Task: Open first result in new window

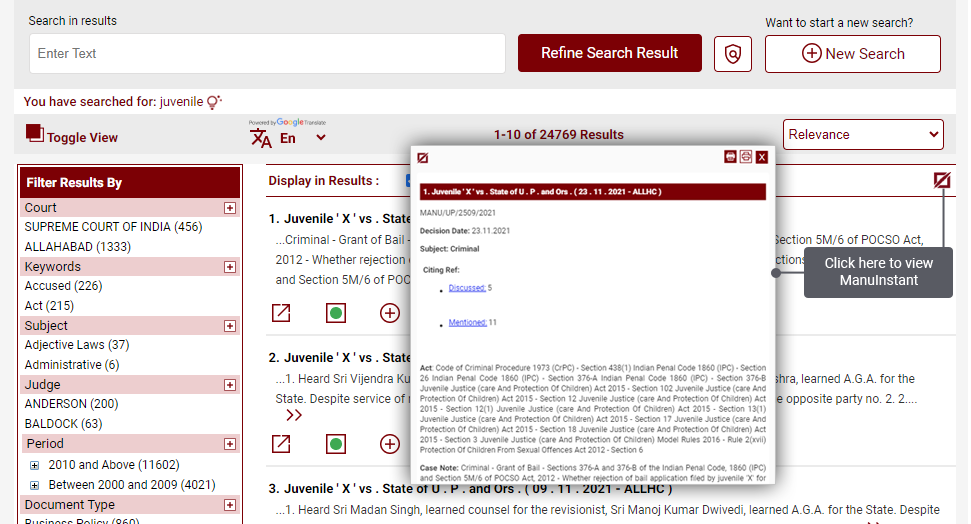Action: coord(282,313)
